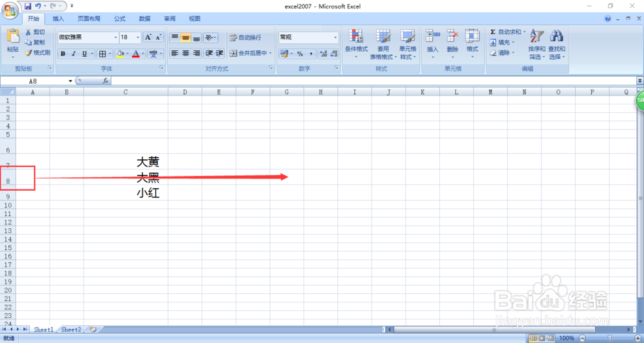Apply accounting number format
Screen dimensions: 644x343
tap(284, 54)
